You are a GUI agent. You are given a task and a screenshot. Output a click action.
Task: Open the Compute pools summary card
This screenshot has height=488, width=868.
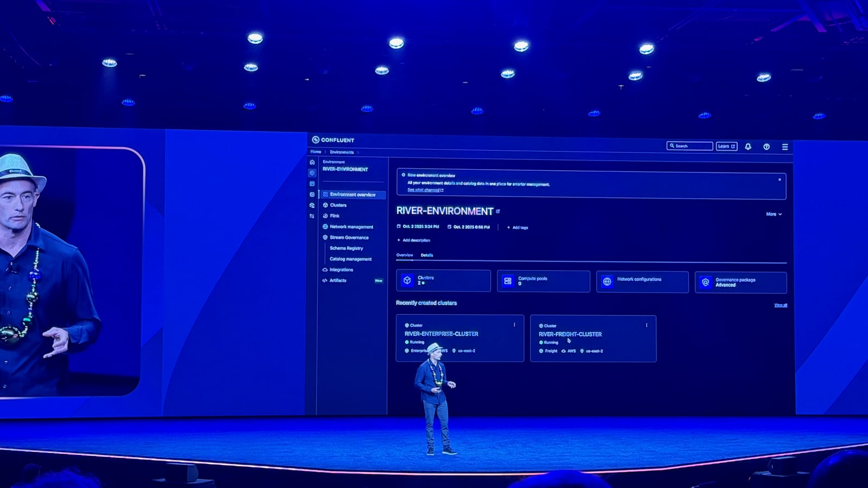[x=544, y=281]
